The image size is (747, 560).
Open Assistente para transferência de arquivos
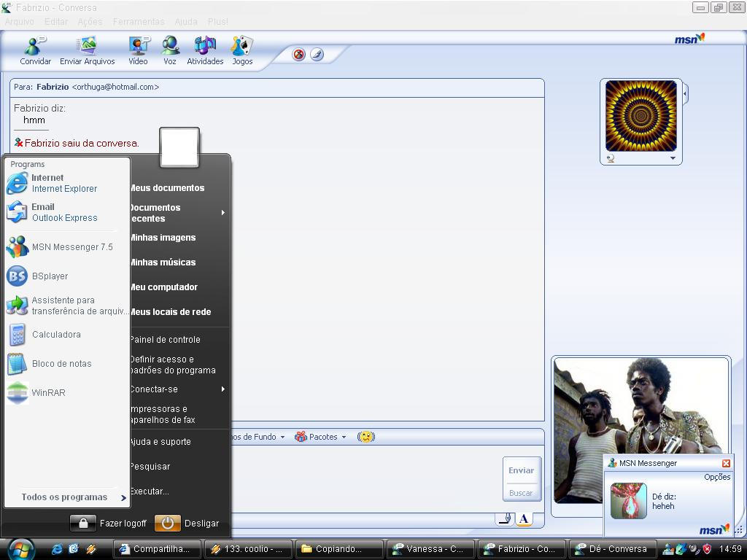(x=67, y=306)
